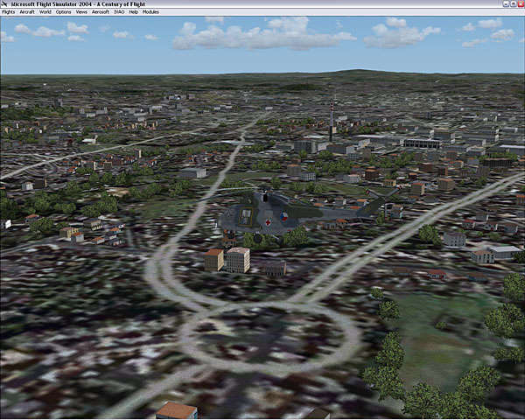525x420 pixels.
Task: Maximize the Flight Simulator window
Action: point(514,4)
